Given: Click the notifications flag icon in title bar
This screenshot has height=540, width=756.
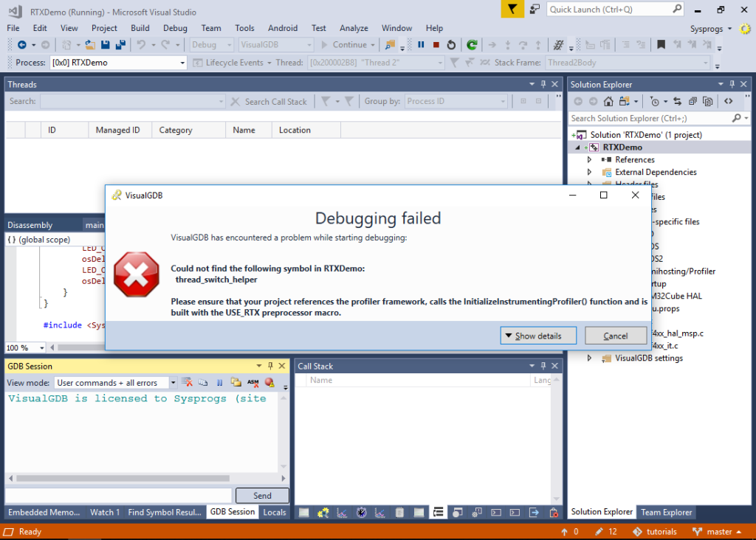Looking at the screenshot, I should (x=512, y=10).
